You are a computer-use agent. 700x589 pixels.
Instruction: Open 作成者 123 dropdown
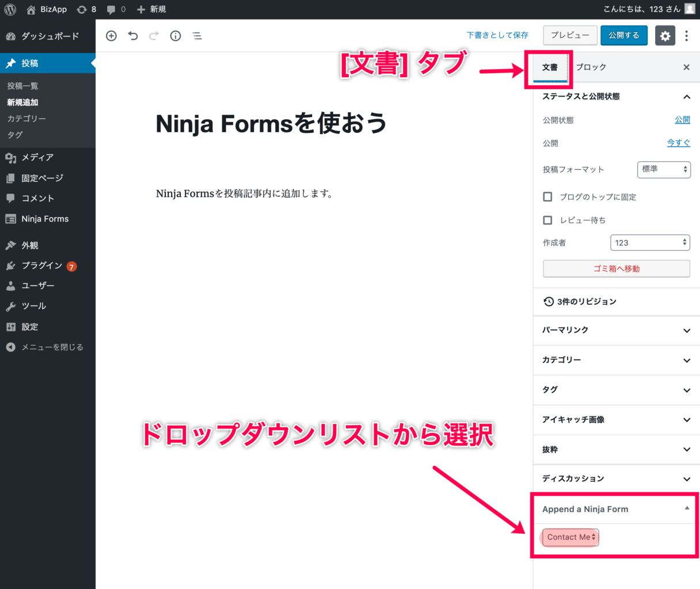pos(650,243)
